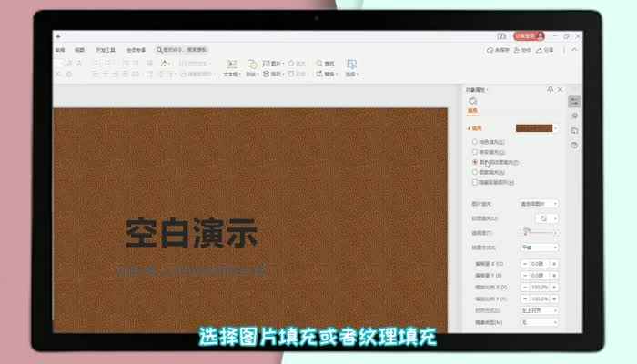Close the 对象属性 panel
The image size is (637, 364).
point(561,89)
